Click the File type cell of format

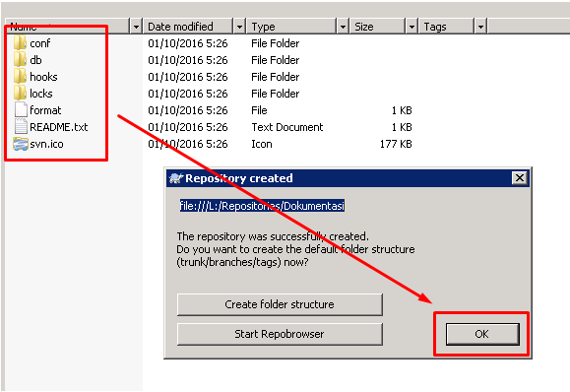[259, 110]
